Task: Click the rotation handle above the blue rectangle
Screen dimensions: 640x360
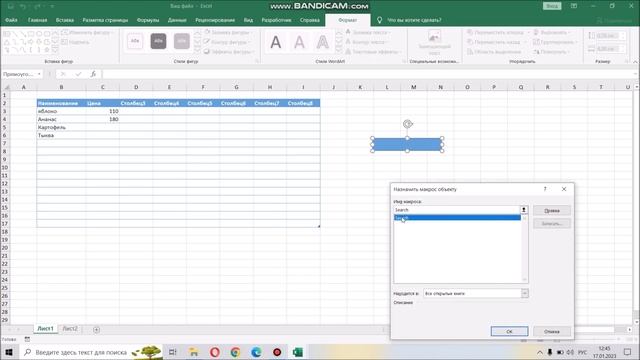Action: pyautogui.click(x=407, y=124)
